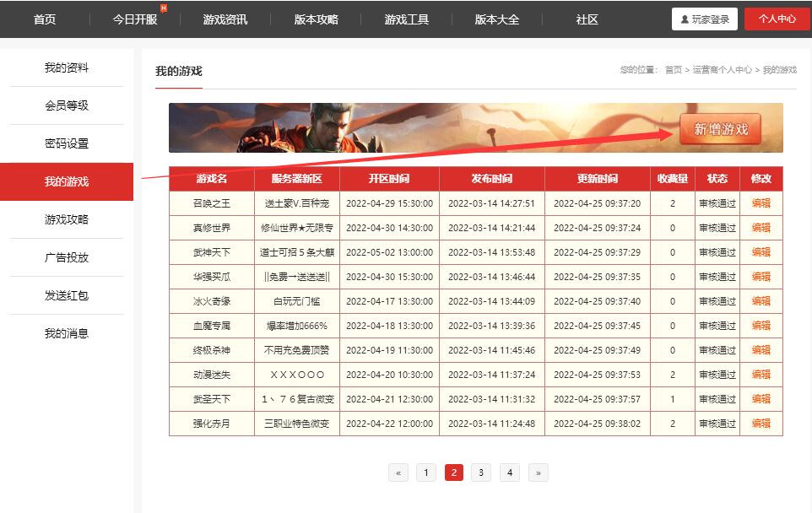Switch to 密码设置 in the sidebar
This screenshot has height=513, width=812.
coord(67,143)
